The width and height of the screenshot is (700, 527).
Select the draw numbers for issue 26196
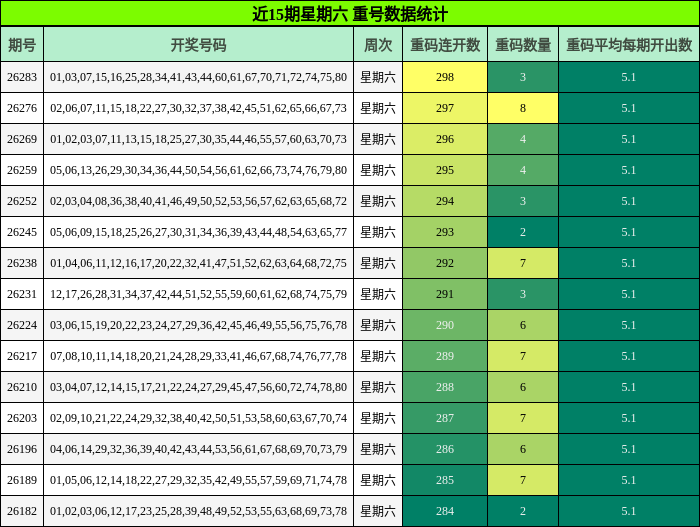click(x=199, y=449)
